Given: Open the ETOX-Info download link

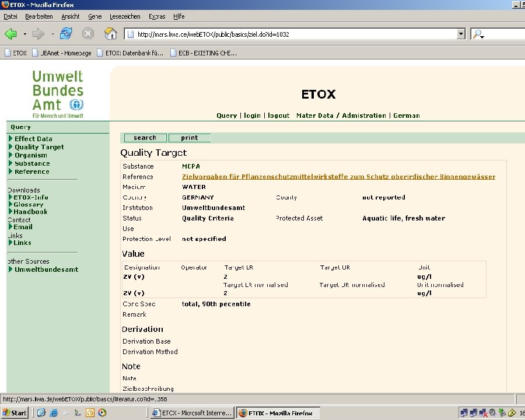Looking at the screenshot, I should 31,197.
